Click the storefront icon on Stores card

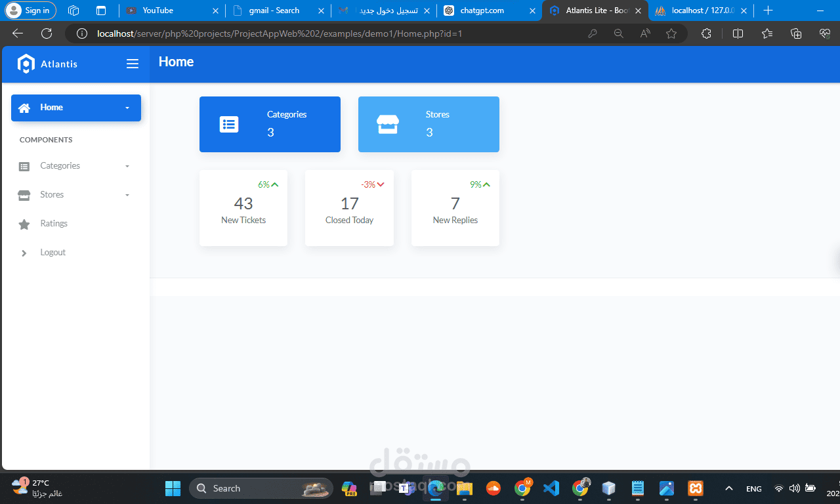tap(388, 125)
